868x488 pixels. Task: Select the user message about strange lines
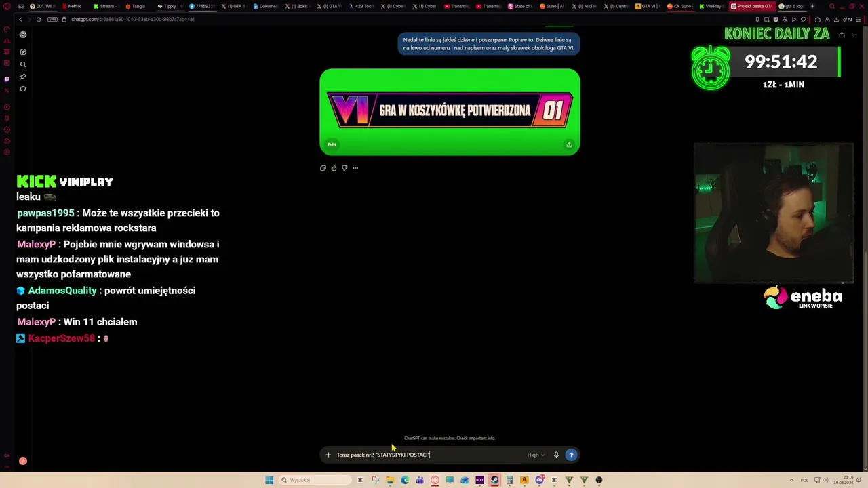click(x=488, y=44)
